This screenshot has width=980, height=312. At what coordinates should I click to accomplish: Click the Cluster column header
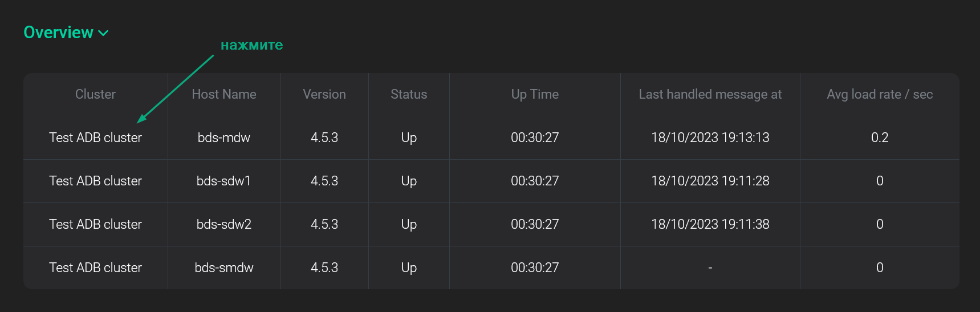coord(95,94)
